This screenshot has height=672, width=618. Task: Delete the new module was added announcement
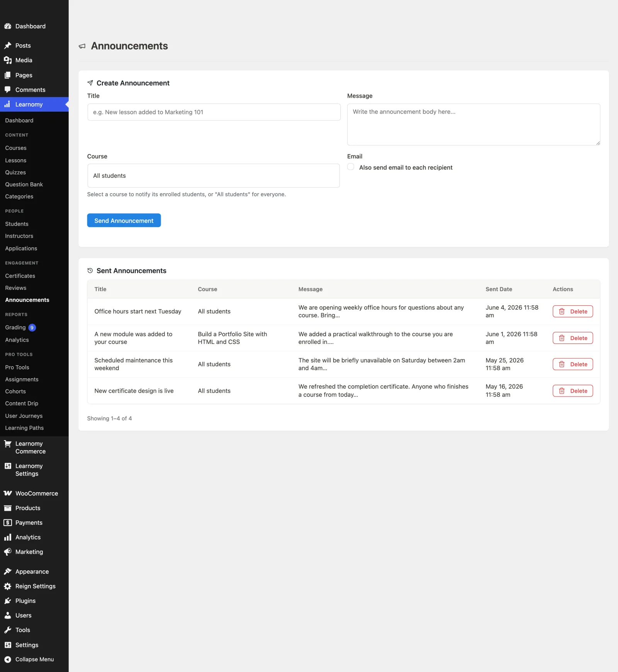pyautogui.click(x=573, y=338)
